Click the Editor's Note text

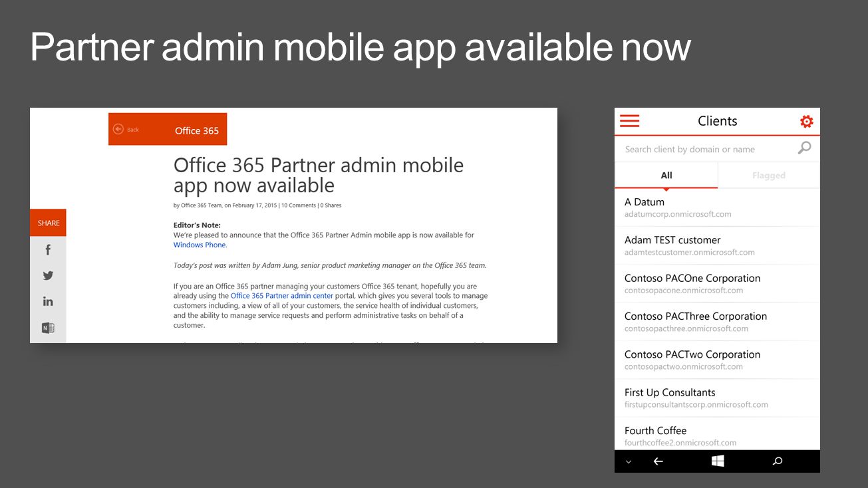tap(197, 225)
